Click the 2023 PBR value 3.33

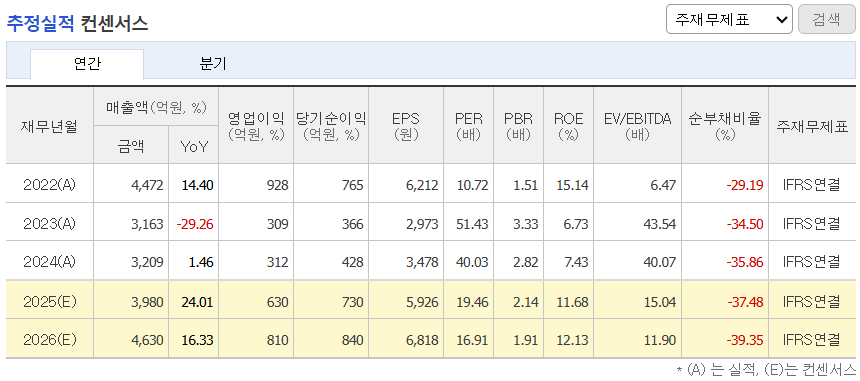pyautogui.click(x=525, y=224)
